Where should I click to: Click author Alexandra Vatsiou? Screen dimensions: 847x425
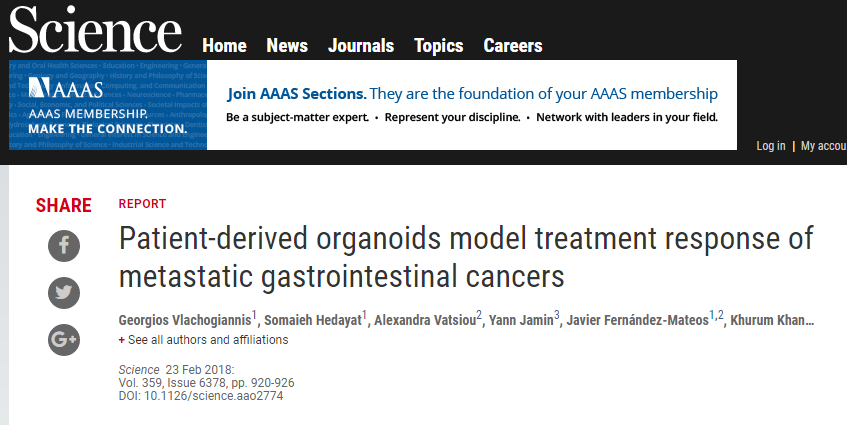(x=425, y=319)
